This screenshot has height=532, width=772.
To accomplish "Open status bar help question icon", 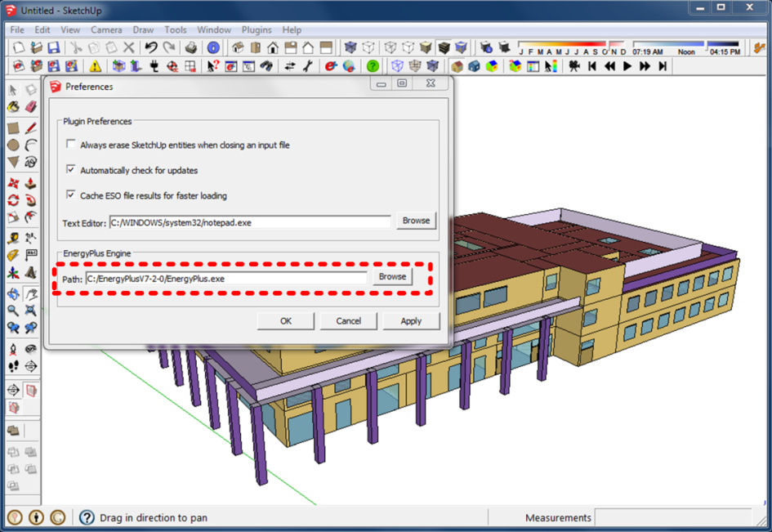I will point(87,517).
